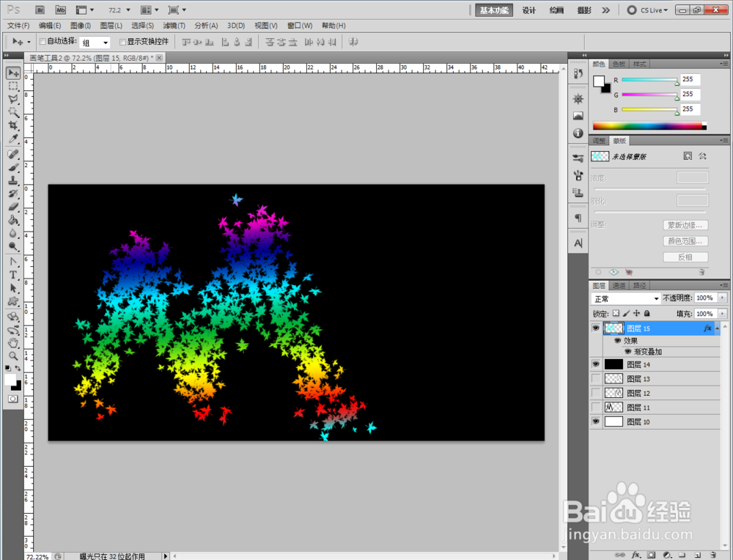Select the Lasso tool
The image size is (733, 560).
[13, 99]
